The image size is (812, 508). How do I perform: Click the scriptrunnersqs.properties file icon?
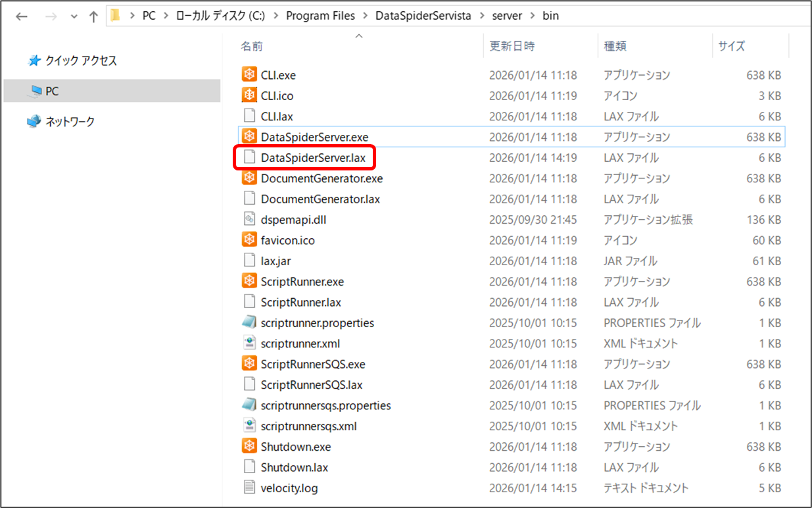click(249, 405)
